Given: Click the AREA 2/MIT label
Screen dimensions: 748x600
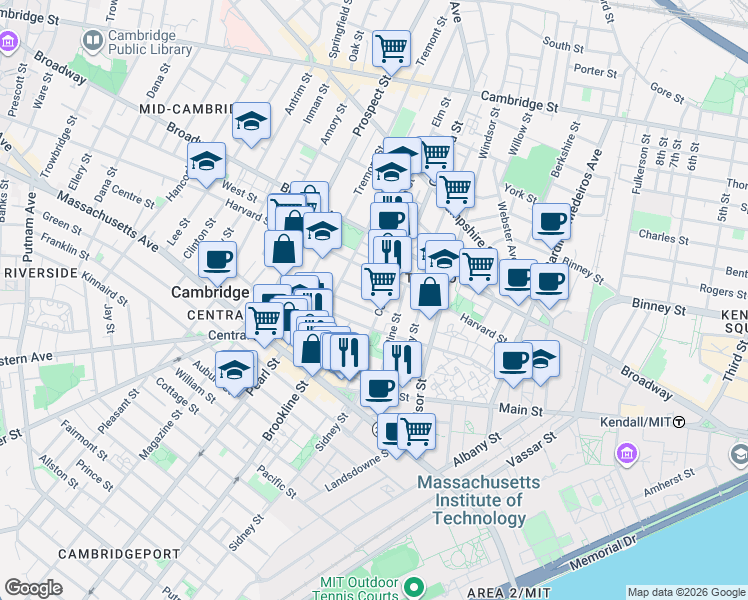Looking at the screenshot, I should [x=508, y=593].
